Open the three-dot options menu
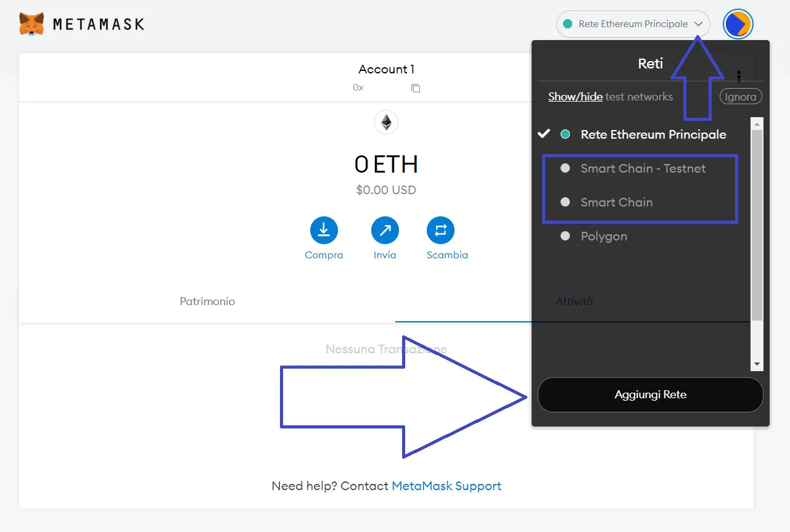Viewport: 790px width, 532px height. (739, 76)
